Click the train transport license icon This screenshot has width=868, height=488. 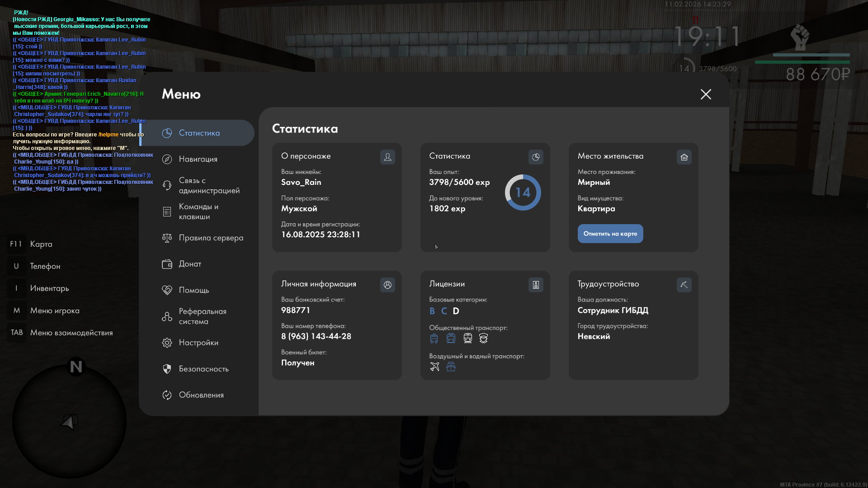[468, 338]
